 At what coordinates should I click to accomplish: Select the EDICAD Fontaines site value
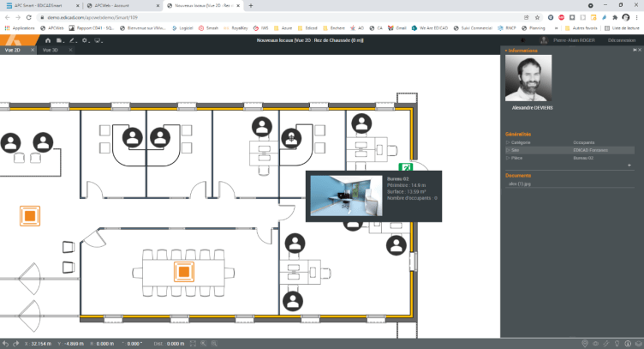(x=590, y=150)
